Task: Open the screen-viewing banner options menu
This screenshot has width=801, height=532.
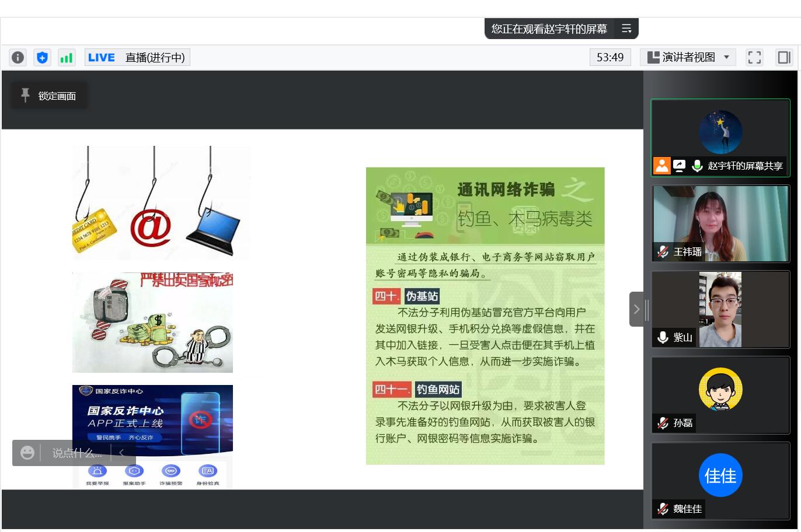Action: [x=626, y=29]
